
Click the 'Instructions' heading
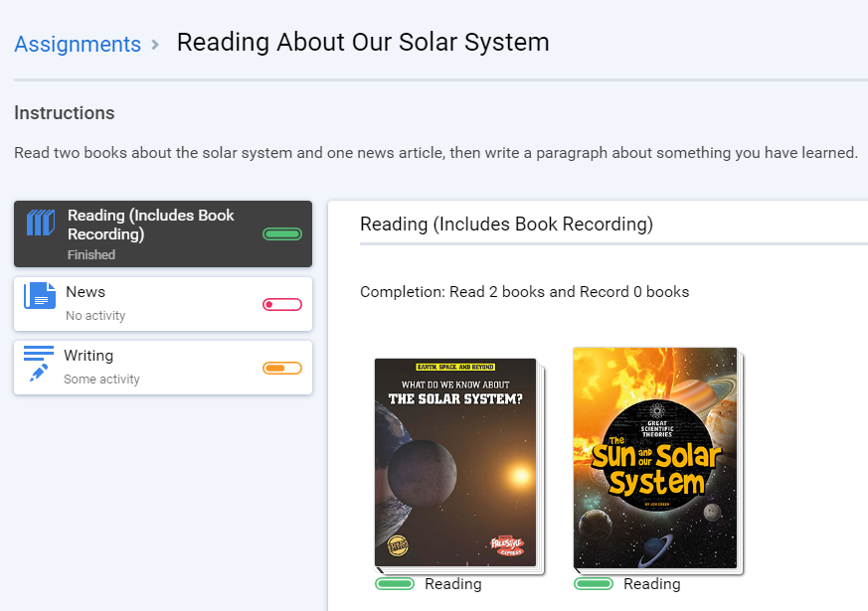point(65,113)
